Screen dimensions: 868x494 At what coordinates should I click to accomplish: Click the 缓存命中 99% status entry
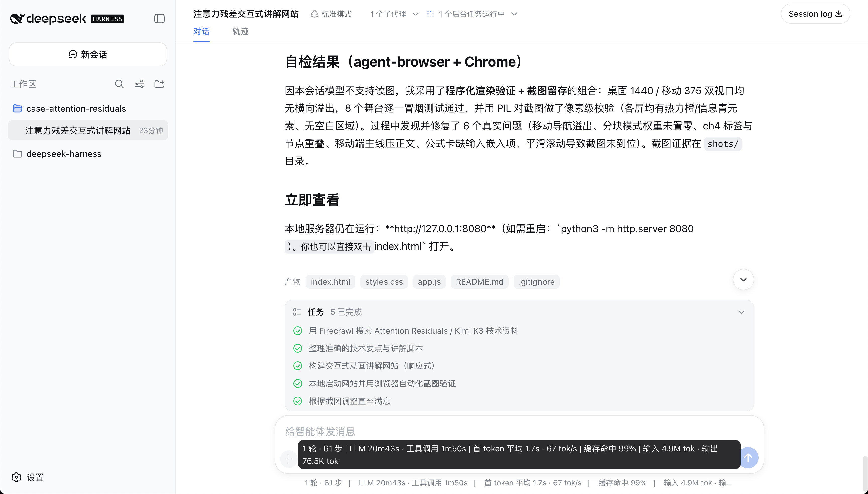click(x=622, y=483)
